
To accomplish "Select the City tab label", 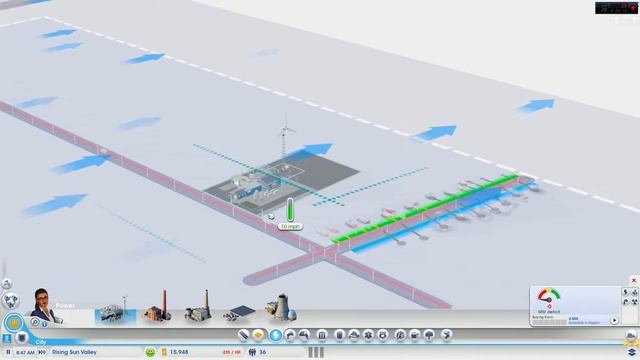I will pos(41,342).
